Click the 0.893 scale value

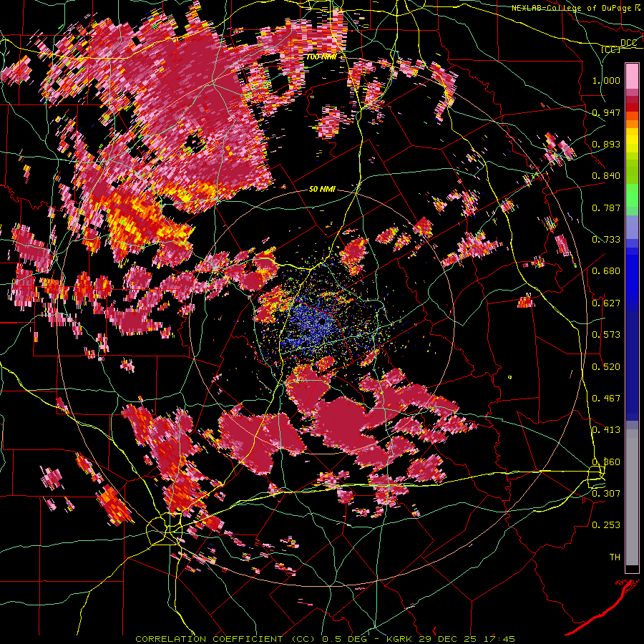(606, 144)
